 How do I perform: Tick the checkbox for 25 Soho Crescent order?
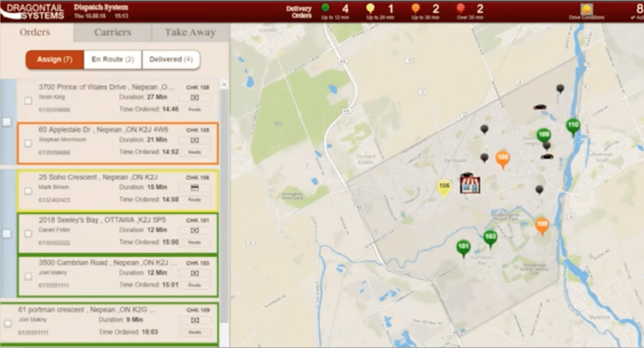point(28,191)
